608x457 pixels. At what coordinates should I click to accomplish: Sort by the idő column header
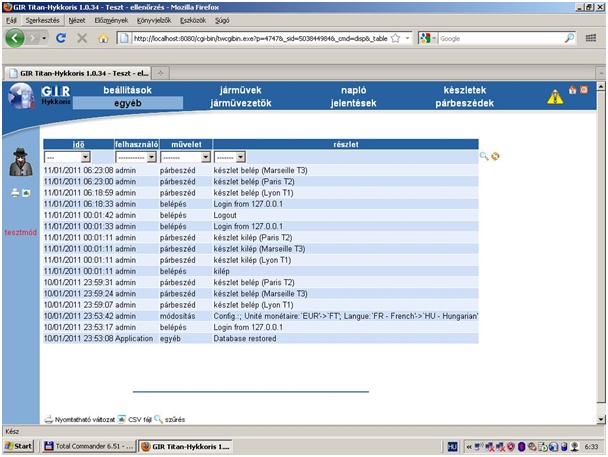tap(78, 144)
